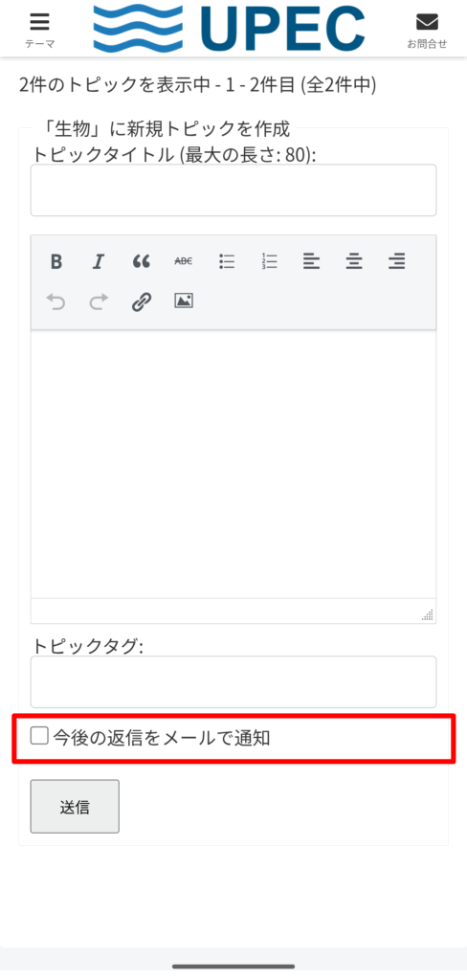Open the テーマ hamburger menu
The height and width of the screenshot is (980, 467).
coord(39,29)
